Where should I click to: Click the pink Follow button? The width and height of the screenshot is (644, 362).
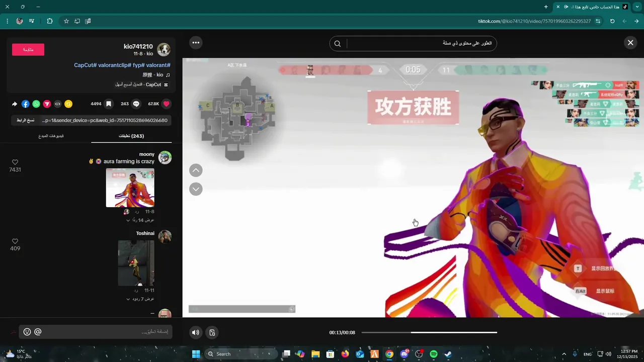click(28, 49)
